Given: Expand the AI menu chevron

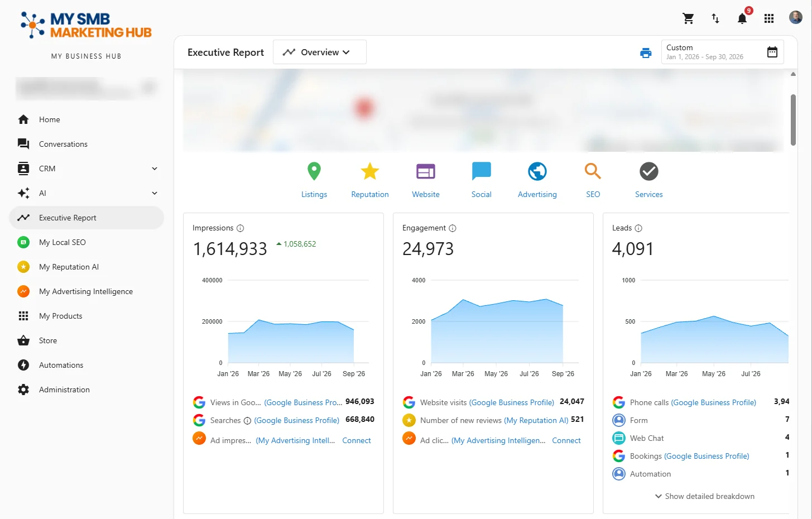Looking at the screenshot, I should (155, 193).
